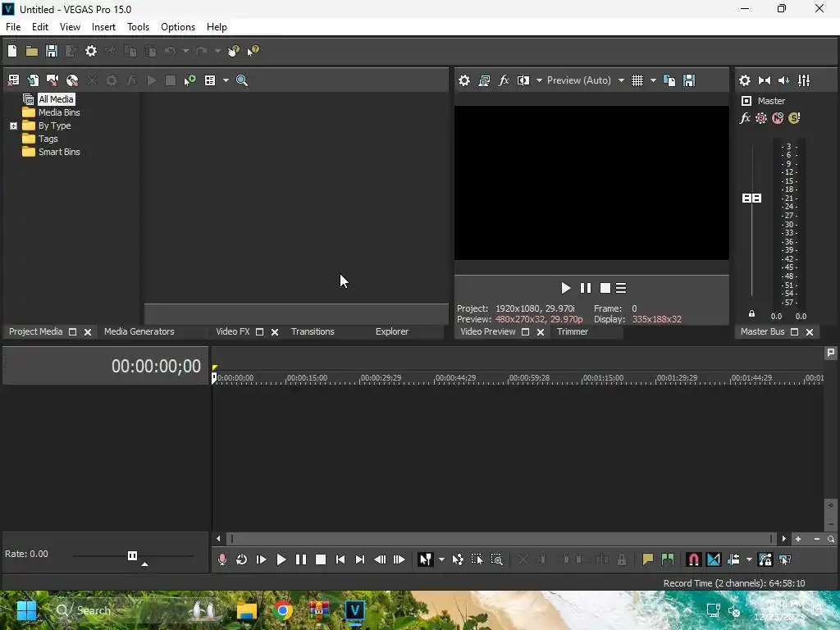Create a new project with New icon
The height and width of the screenshot is (630, 840).
(11, 51)
